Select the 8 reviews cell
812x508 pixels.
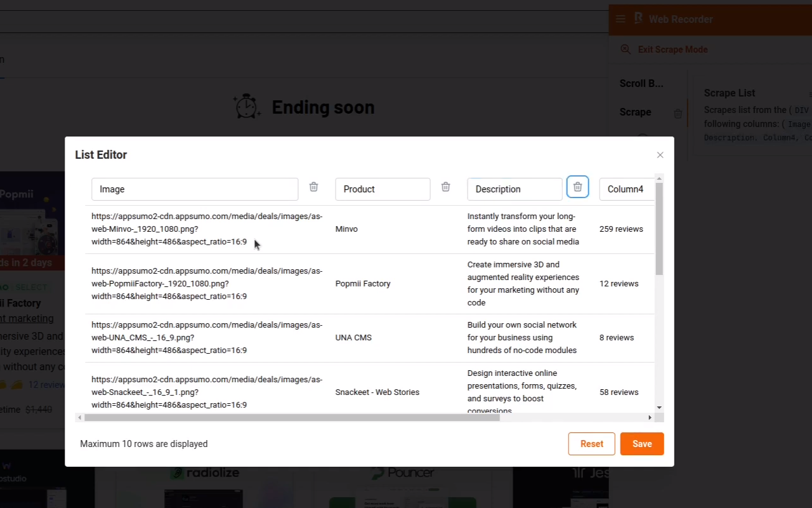coord(617,337)
